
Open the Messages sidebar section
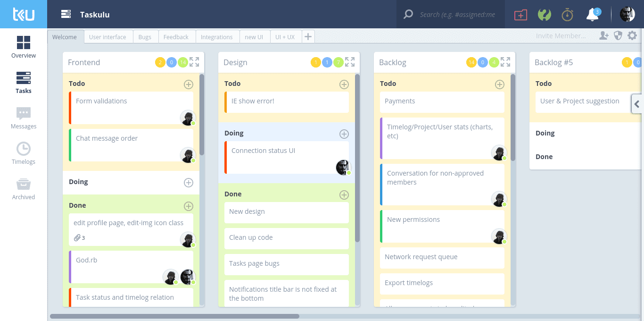pyautogui.click(x=24, y=118)
